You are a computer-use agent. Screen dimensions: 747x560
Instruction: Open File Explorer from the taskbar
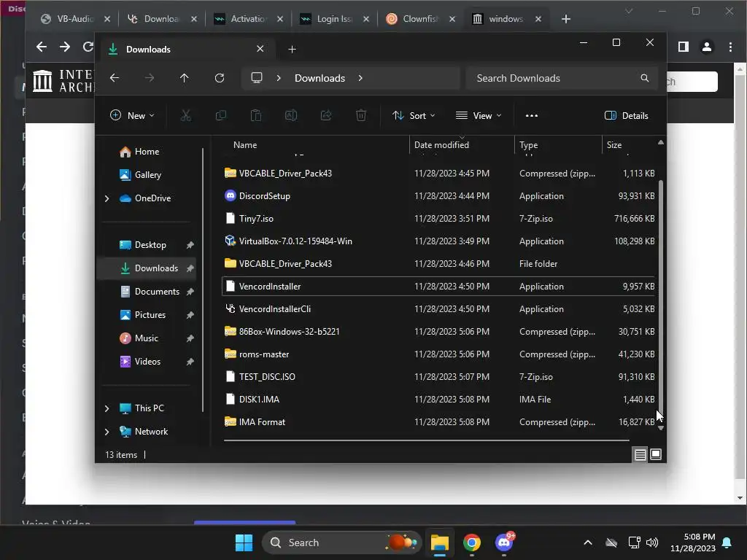(440, 542)
